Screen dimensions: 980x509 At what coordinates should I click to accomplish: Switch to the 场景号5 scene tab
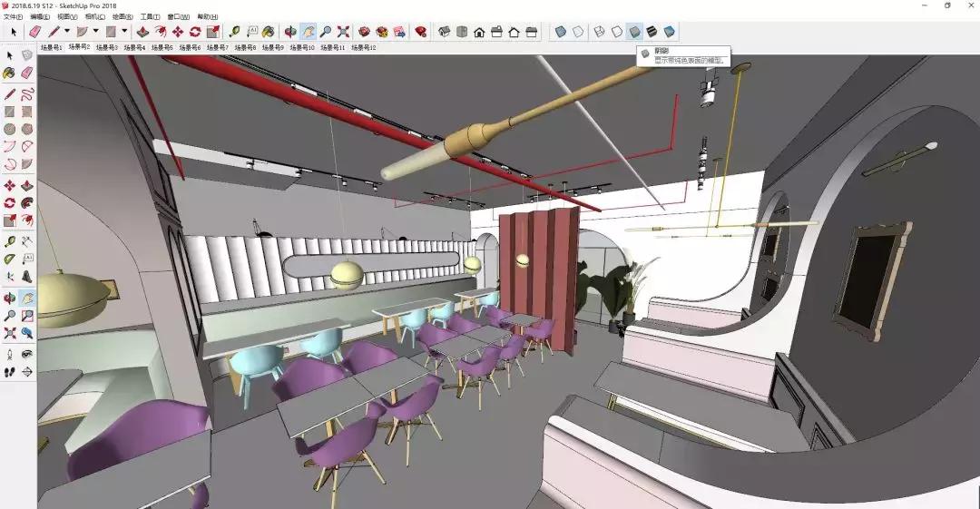162,47
